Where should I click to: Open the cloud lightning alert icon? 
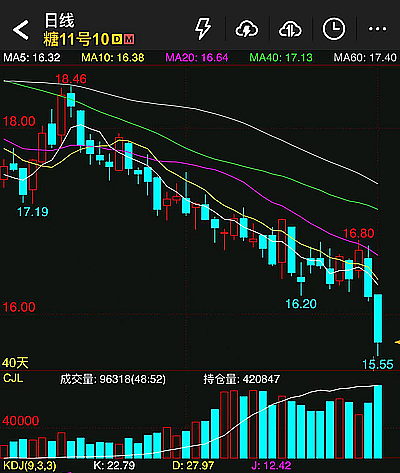coord(247,29)
